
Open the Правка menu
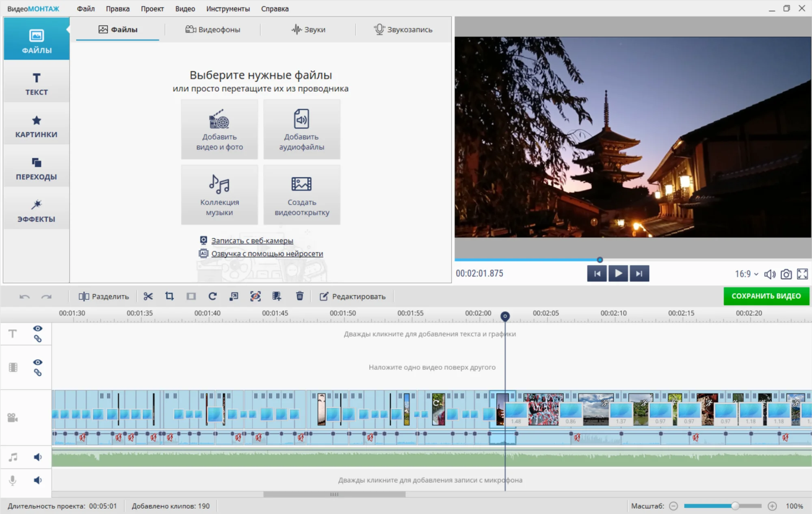click(x=118, y=9)
